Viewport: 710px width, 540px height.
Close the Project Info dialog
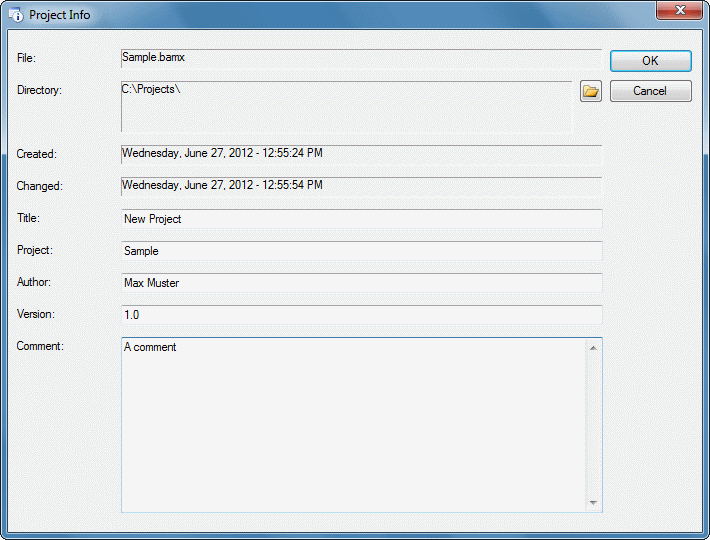tap(679, 10)
